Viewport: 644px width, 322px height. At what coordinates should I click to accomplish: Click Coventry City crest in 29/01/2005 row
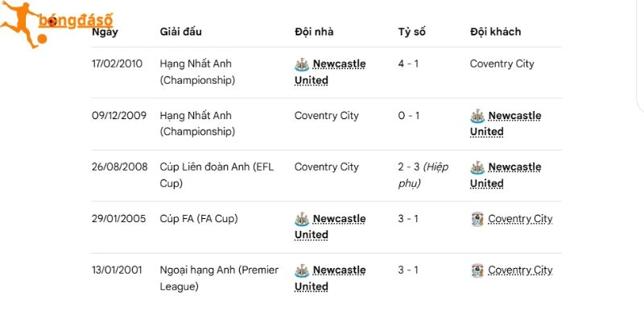click(x=477, y=219)
